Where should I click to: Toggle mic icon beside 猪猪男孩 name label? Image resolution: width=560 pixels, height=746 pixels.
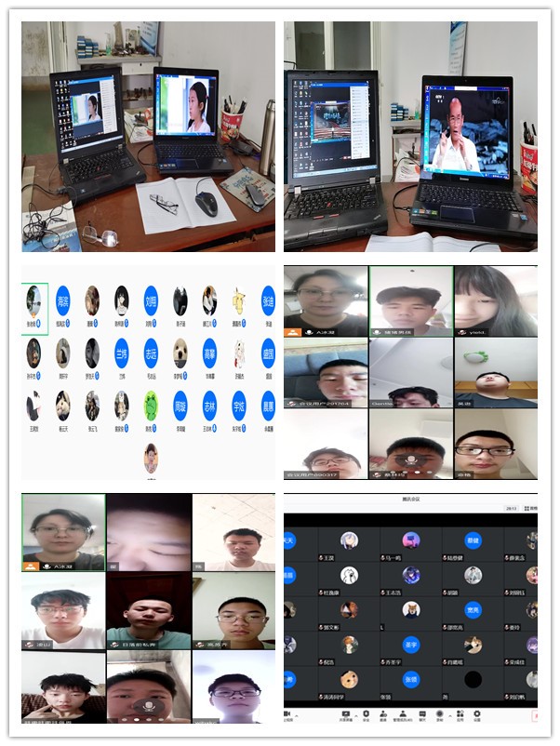tap(377, 330)
